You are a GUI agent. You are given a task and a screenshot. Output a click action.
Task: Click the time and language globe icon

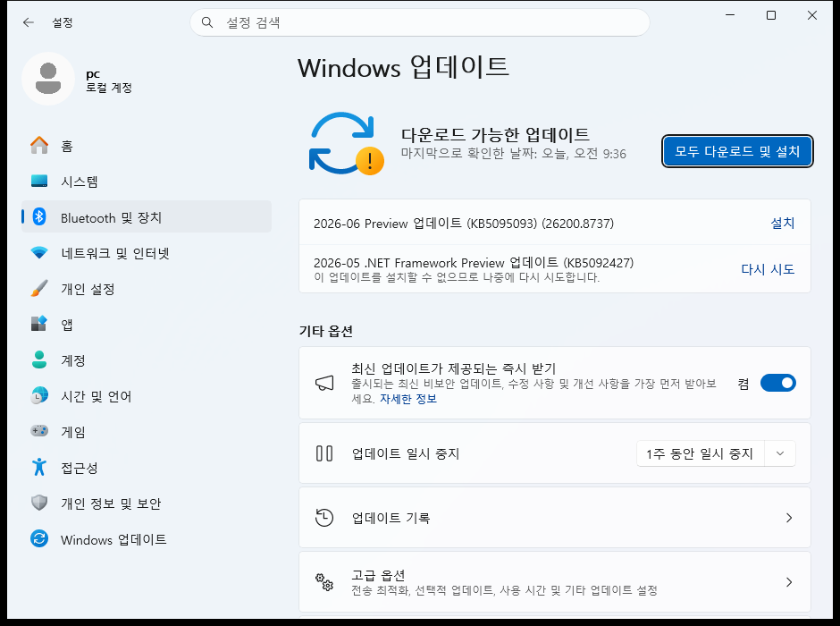pos(39,395)
